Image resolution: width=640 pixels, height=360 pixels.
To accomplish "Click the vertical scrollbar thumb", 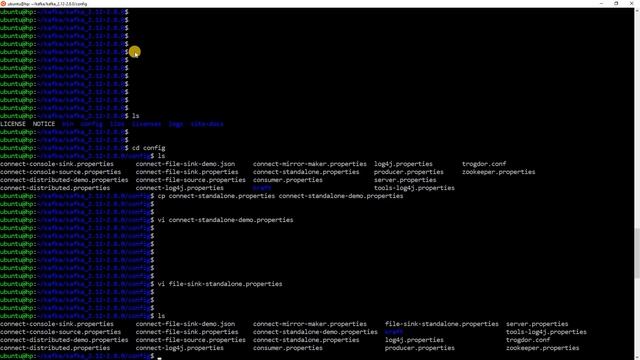I will [x=637, y=253].
